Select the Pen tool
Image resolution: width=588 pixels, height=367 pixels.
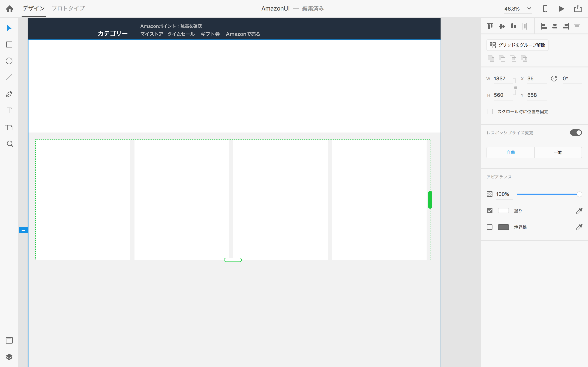[9, 94]
